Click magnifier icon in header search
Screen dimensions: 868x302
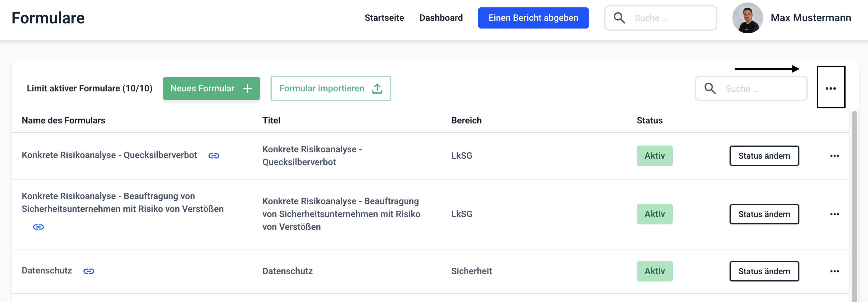coord(619,18)
